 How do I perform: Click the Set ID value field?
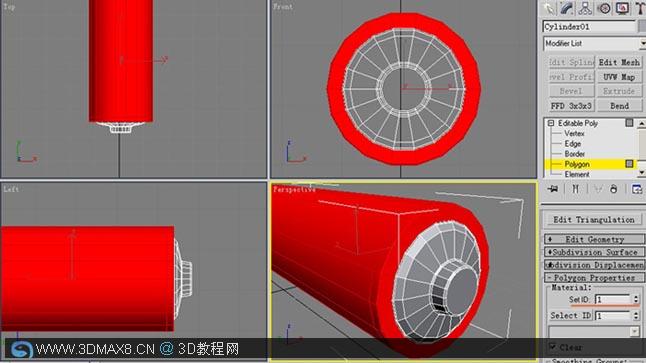(613, 300)
